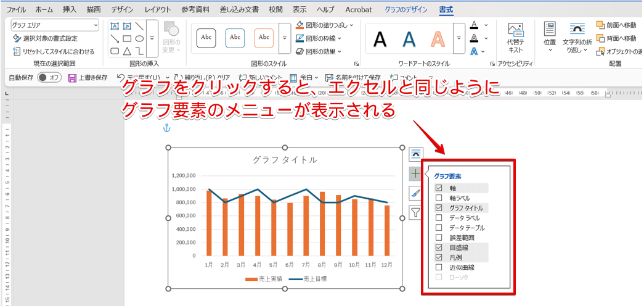Select the グラフ タイトル chart title text
The image size is (644, 308).
[x=285, y=159]
